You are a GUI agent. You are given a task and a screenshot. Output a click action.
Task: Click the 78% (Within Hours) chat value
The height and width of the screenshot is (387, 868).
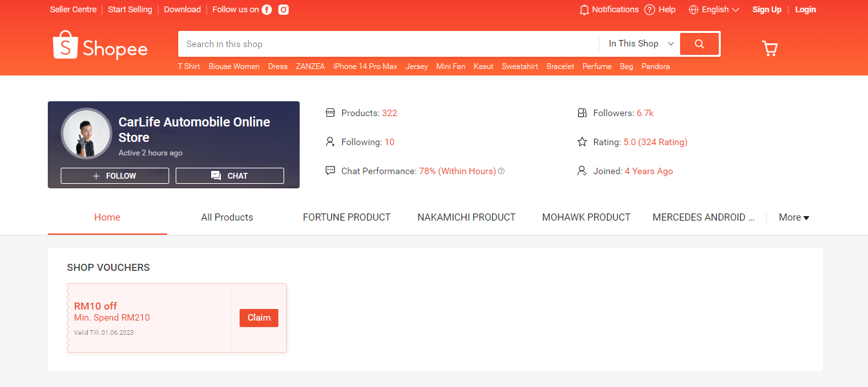point(457,171)
